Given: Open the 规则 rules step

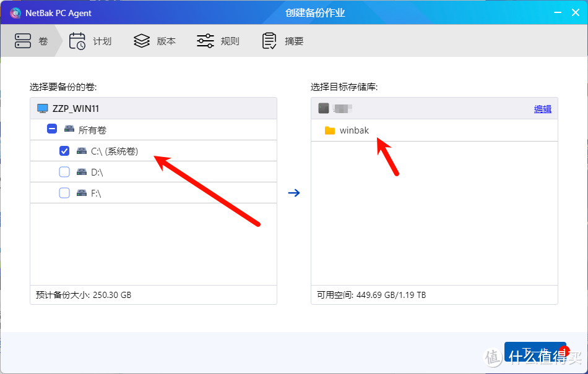Looking at the screenshot, I should [x=218, y=40].
